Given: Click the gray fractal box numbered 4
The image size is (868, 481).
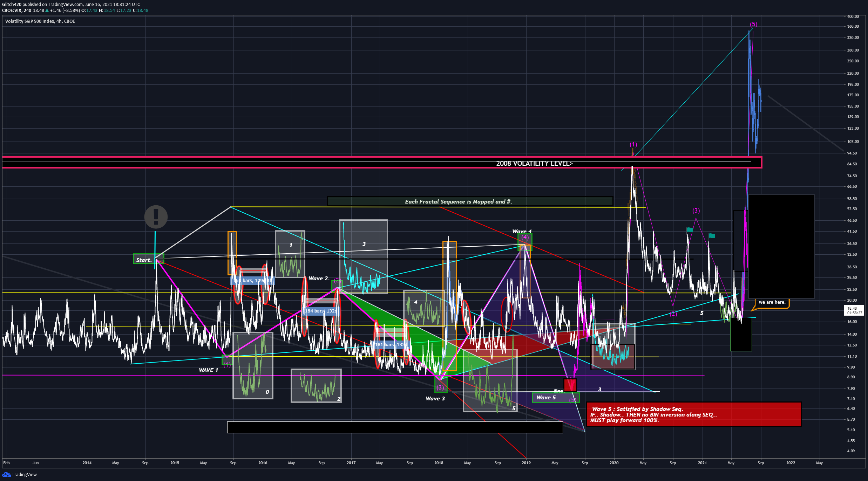Looking at the screenshot, I should [x=424, y=308].
